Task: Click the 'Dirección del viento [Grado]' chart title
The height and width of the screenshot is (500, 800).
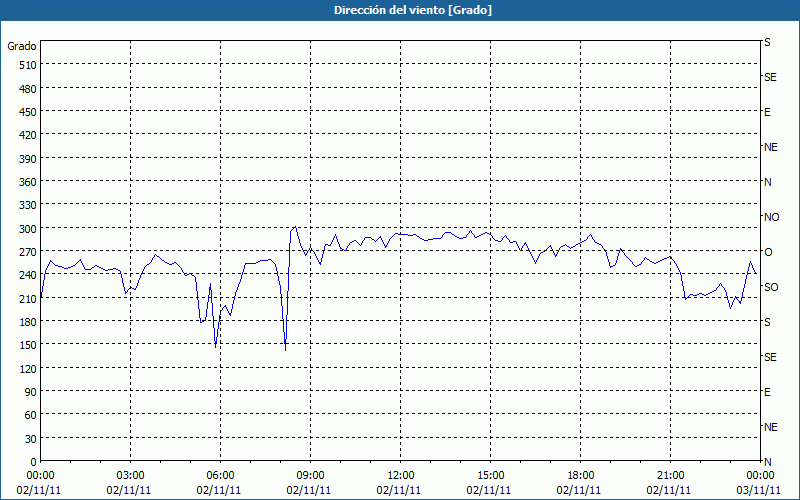Action: [413, 10]
